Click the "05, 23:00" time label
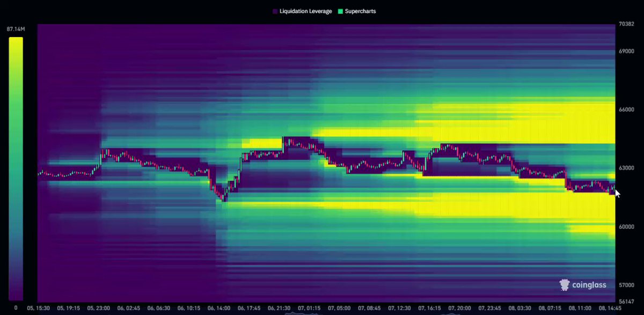This screenshot has width=644, height=315. (98, 309)
